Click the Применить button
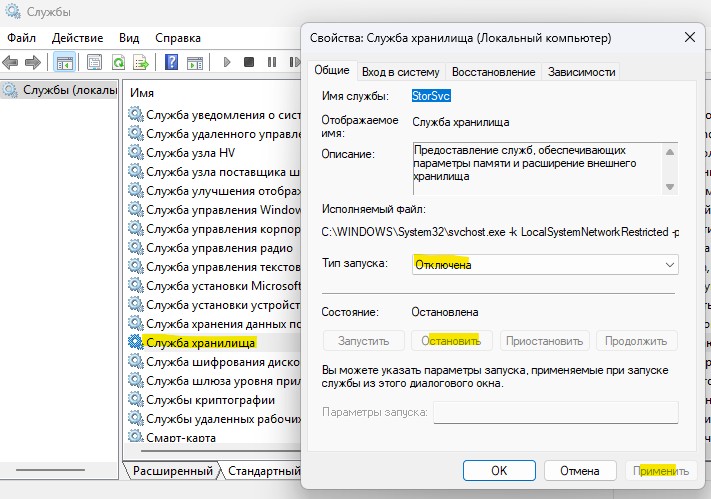 (x=661, y=470)
